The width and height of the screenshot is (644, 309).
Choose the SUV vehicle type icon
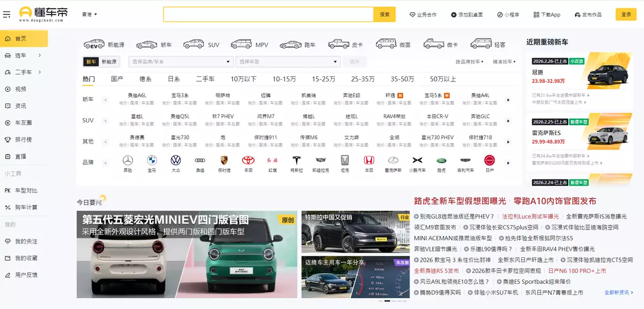tap(194, 45)
